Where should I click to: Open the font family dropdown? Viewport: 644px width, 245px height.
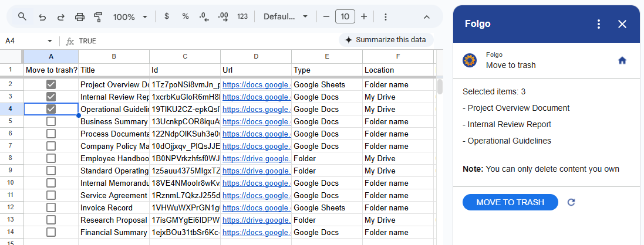coord(286,16)
